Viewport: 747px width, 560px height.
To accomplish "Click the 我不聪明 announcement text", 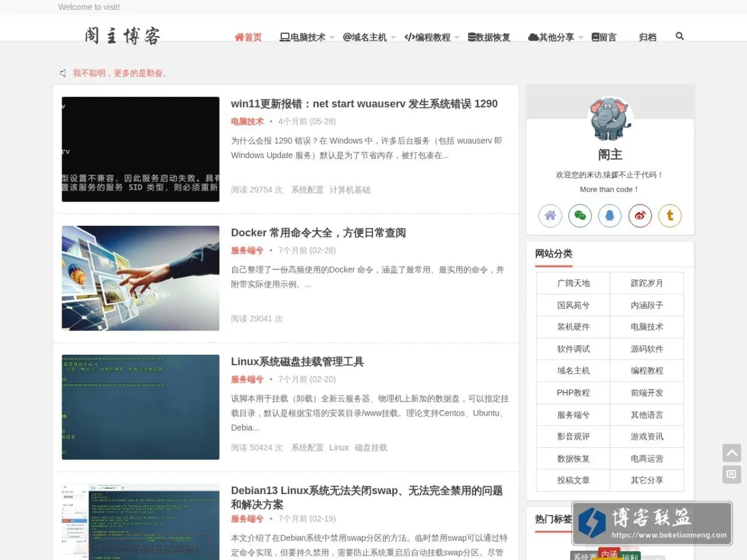I will [121, 73].
